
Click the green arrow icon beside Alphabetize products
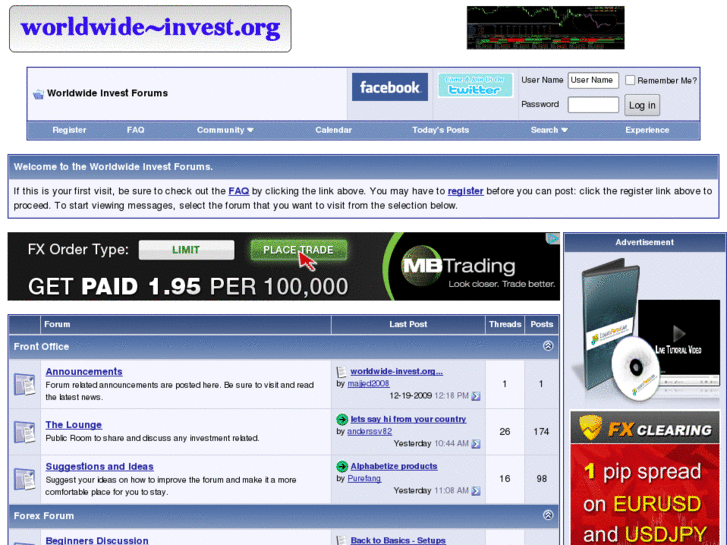click(342, 466)
